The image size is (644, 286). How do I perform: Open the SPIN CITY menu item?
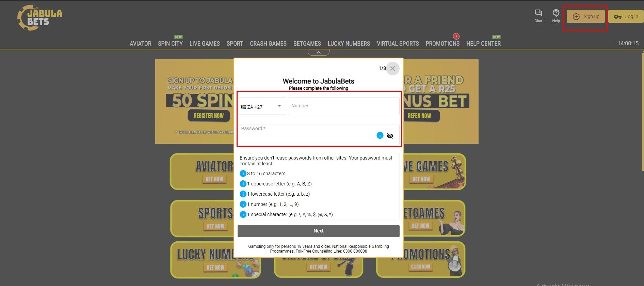(x=170, y=44)
